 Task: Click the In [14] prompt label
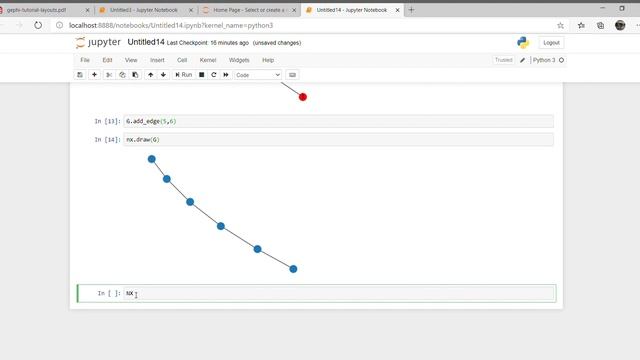pyautogui.click(x=107, y=140)
